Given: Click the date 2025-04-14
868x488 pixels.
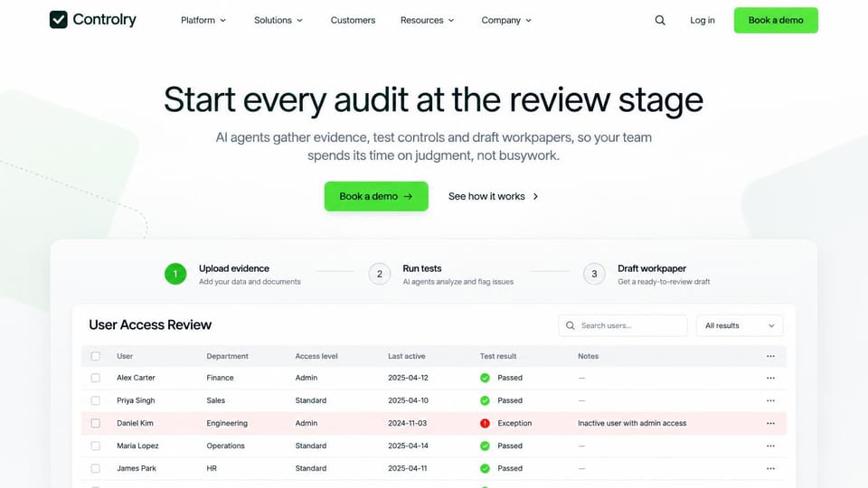Looking at the screenshot, I should coord(408,446).
